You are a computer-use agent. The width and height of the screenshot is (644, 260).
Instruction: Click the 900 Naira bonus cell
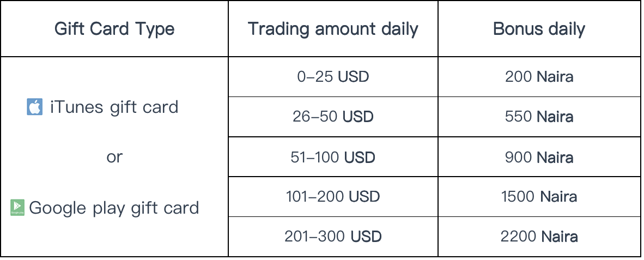coord(539,157)
